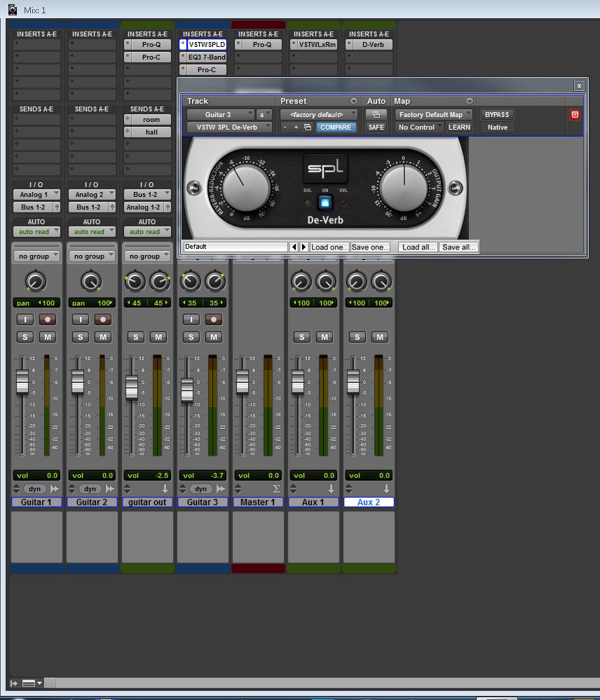The image size is (600, 700).
Task: Click Guitar 1 dyn automation button
Action: click(x=35, y=489)
